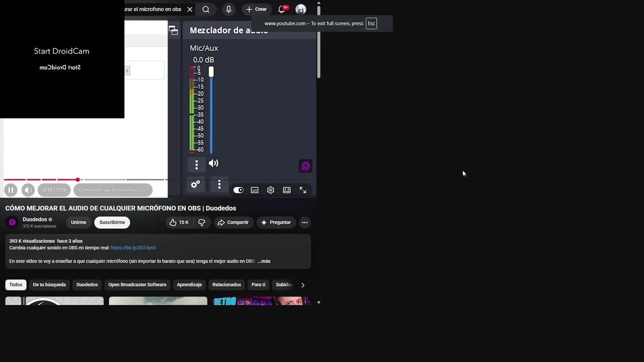
Task: Expand the description with '...más'
Action: 264,261
